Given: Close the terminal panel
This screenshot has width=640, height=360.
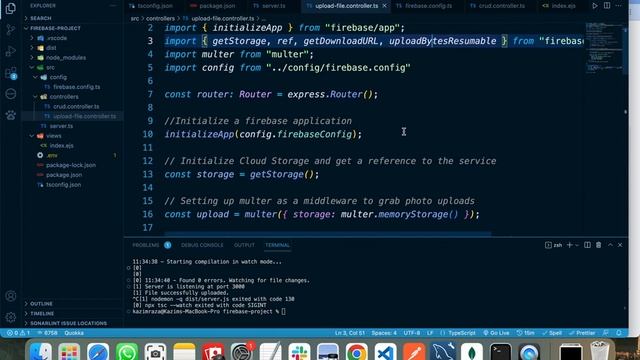Looking at the screenshot, I should 620,245.
